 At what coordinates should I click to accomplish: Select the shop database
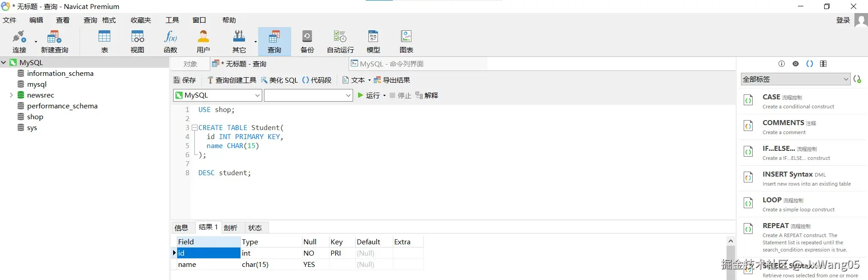click(x=35, y=117)
